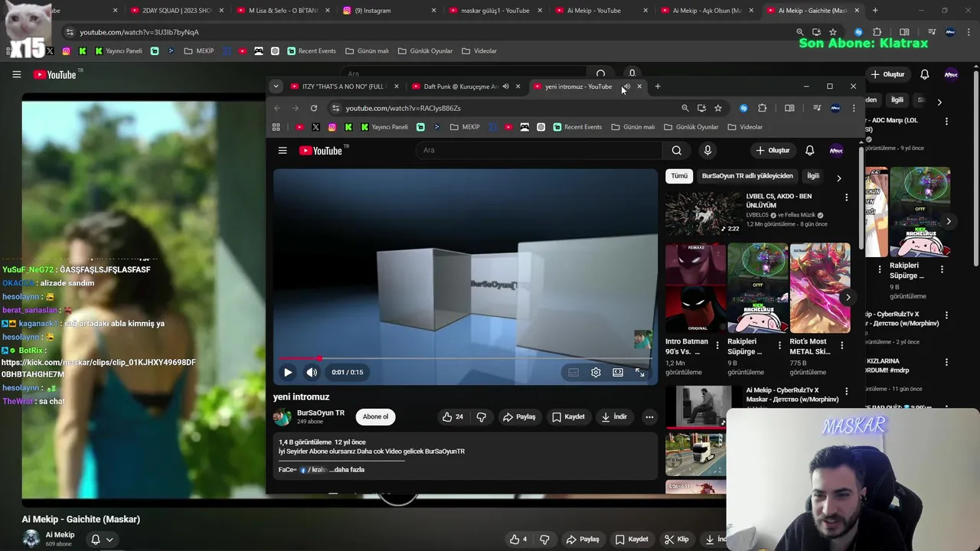Screen dimensions: 980x551
Task: Like the Ai Mekip Gaichite video
Action: click(518, 540)
